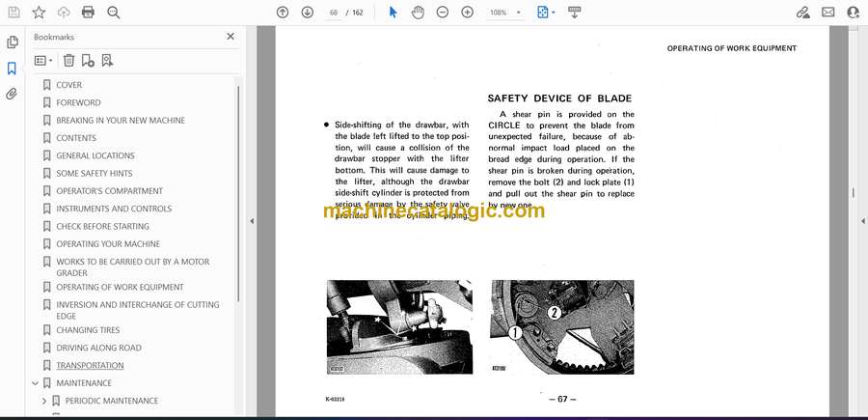Zoom in with the plus button
The width and height of the screenshot is (868, 420).
467,13
